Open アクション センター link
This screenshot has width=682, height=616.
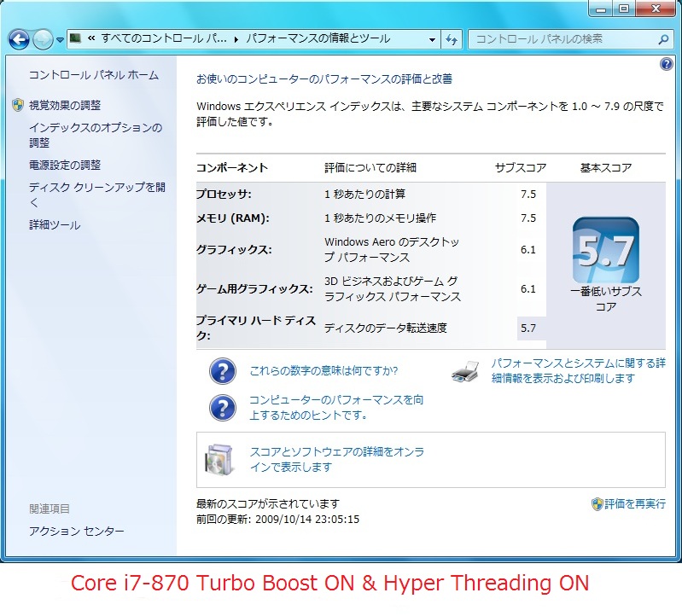point(77,532)
